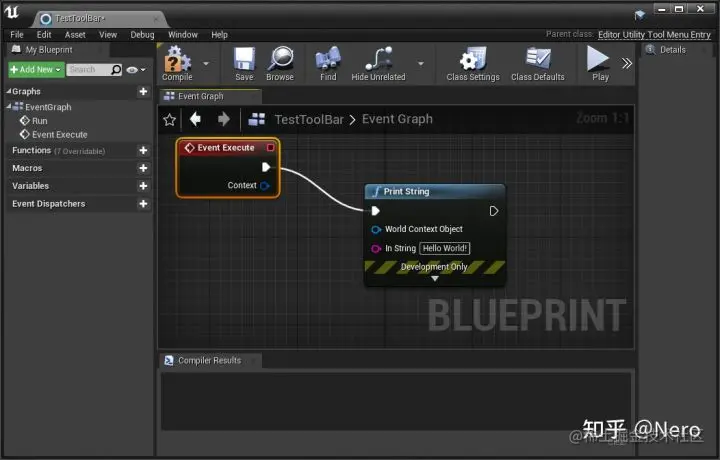Open the Window menu
Screen dimensions: 720x460
pyautogui.click(x=183, y=34)
